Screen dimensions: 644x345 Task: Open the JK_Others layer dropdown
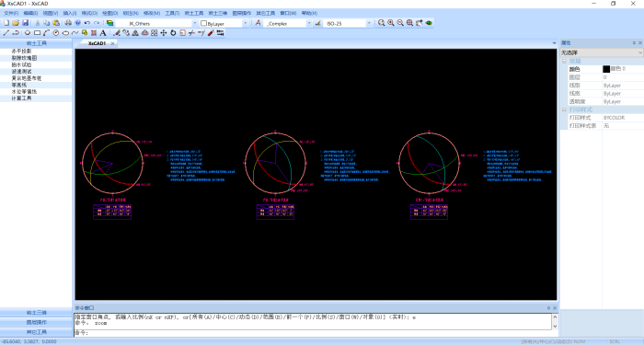[156, 23]
